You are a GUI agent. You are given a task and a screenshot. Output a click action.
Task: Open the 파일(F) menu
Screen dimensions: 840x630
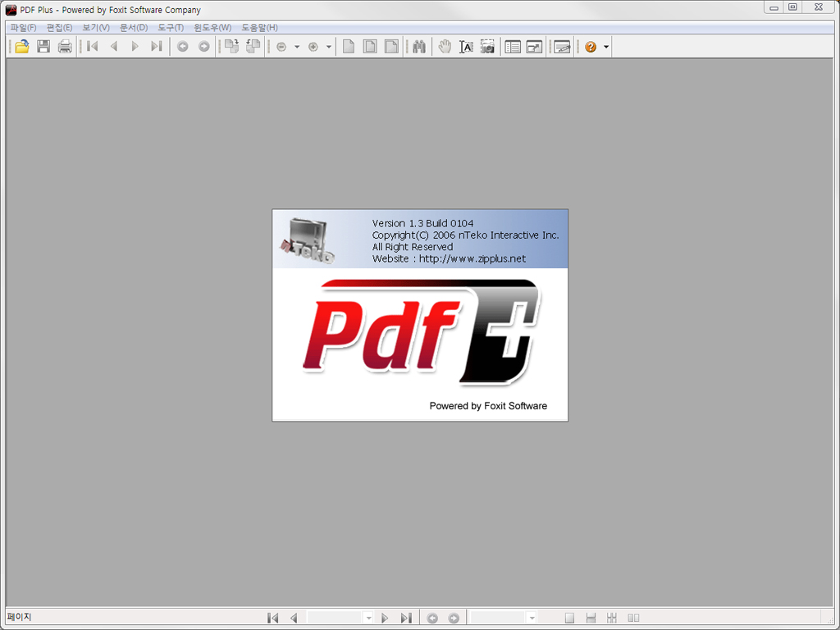pos(24,27)
